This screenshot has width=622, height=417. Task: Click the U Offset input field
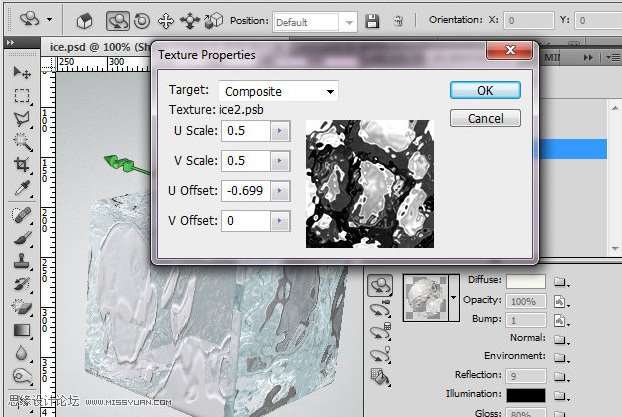coord(245,190)
